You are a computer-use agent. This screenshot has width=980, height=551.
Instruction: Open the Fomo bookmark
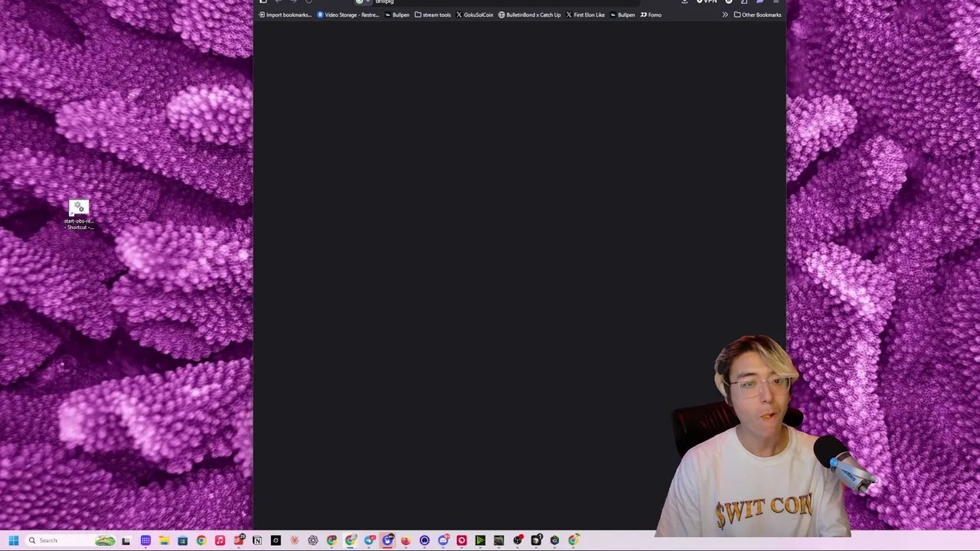click(651, 15)
